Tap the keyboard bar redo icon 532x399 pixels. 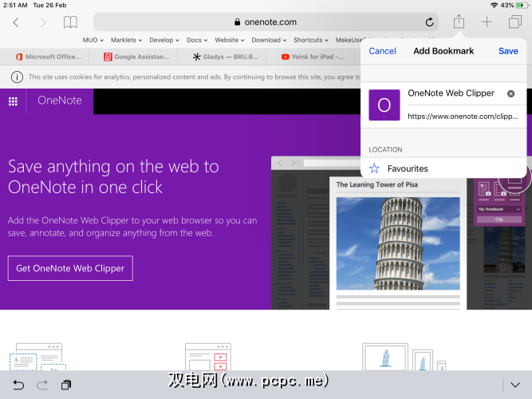(x=42, y=385)
